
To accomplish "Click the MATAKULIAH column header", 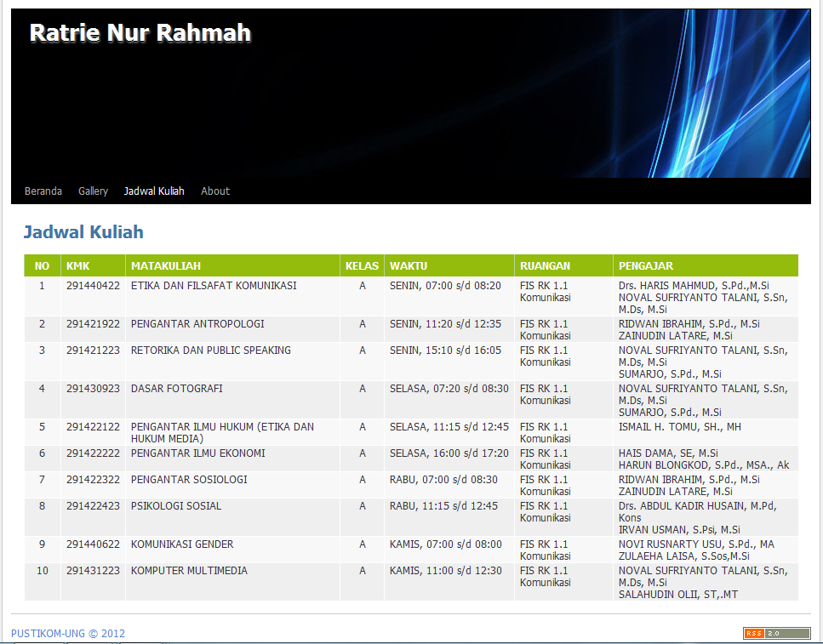I will coord(166,266).
